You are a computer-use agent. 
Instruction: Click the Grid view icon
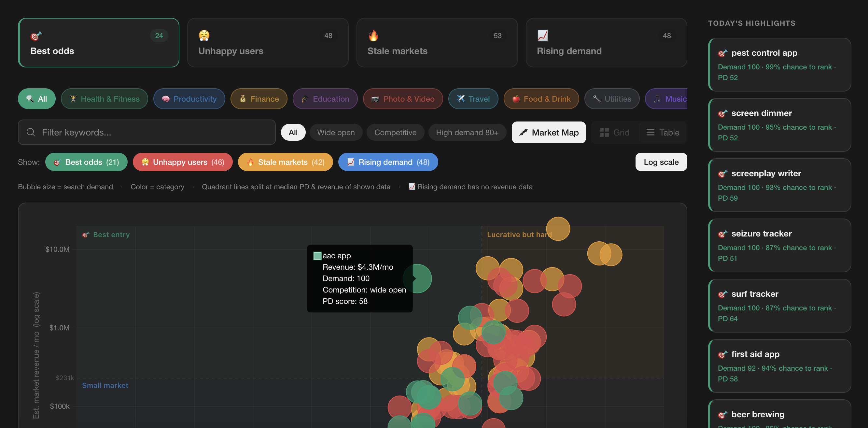point(604,133)
